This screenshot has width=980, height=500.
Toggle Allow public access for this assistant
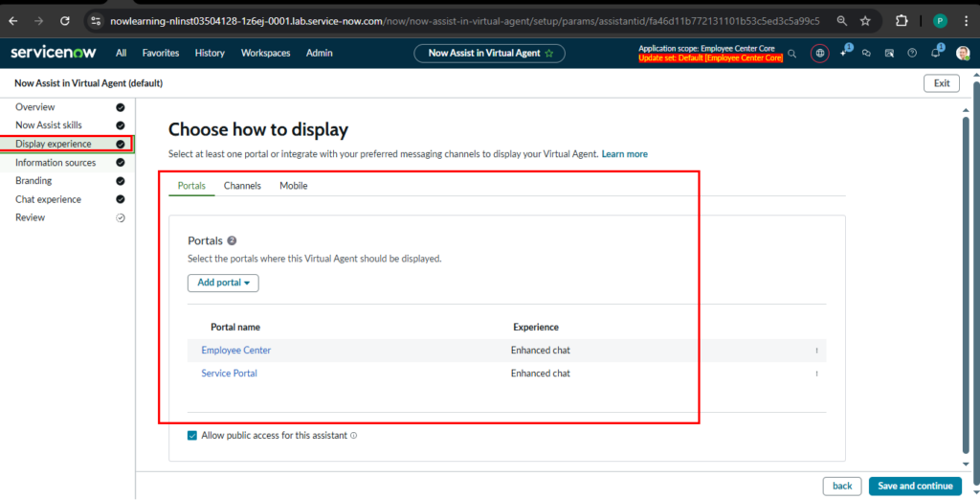pos(192,435)
